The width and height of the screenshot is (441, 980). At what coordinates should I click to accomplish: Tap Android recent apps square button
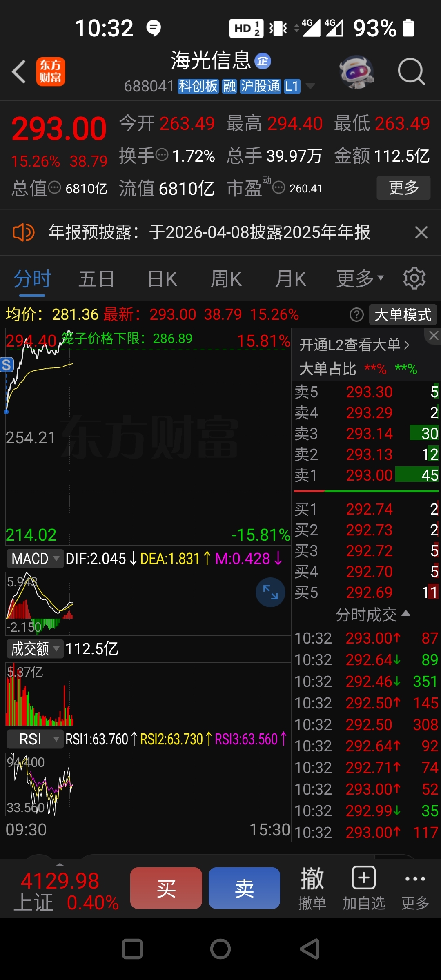pos(132,949)
